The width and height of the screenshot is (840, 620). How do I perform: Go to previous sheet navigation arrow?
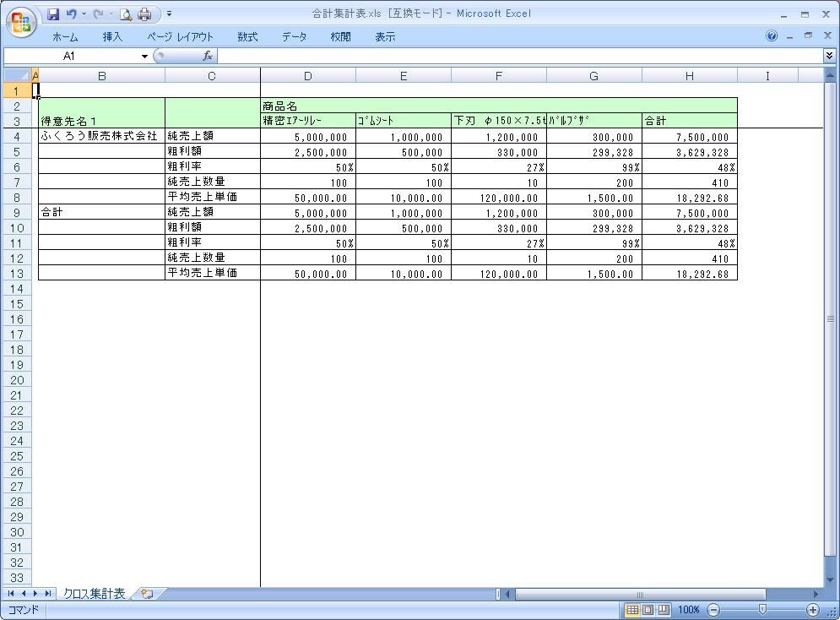(24, 594)
